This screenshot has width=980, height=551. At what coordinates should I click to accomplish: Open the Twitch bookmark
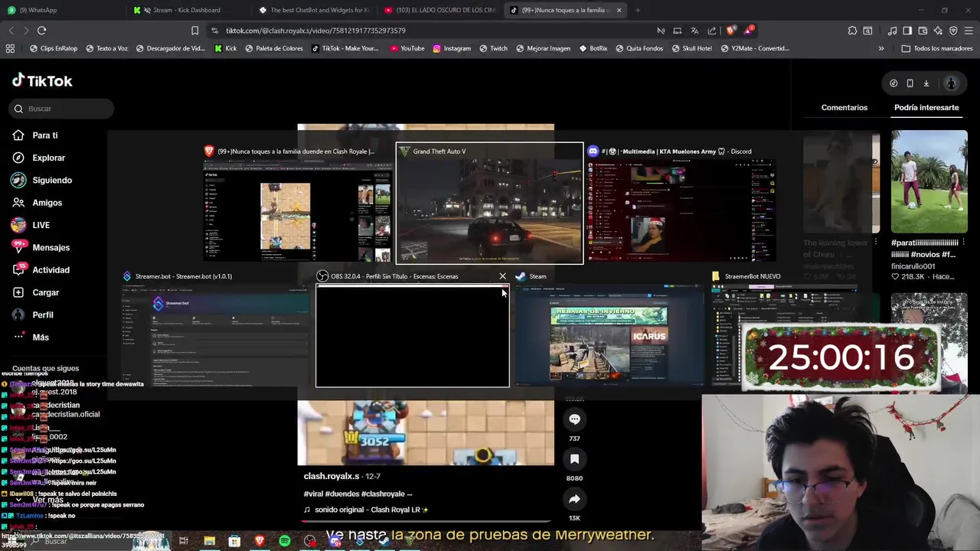tap(493, 48)
